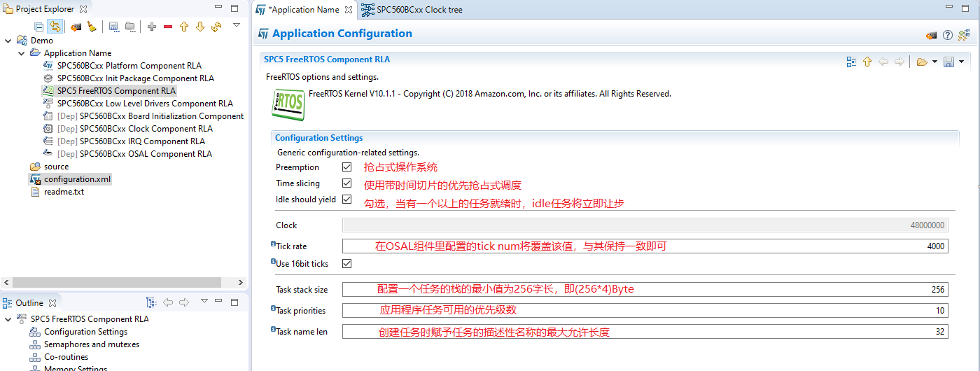Image resolution: width=980 pixels, height=371 pixels.
Task: Click the broom clean icon
Action: [x=92, y=27]
